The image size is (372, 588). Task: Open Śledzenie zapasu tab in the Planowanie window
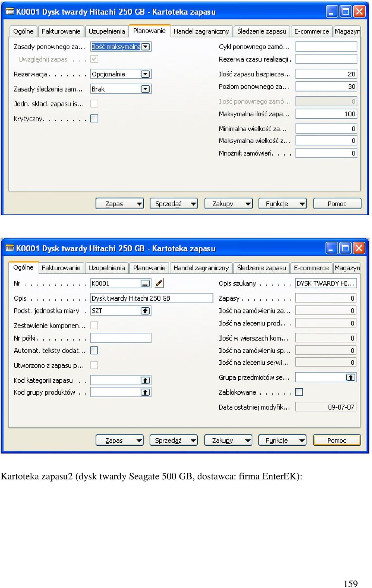[x=262, y=31]
